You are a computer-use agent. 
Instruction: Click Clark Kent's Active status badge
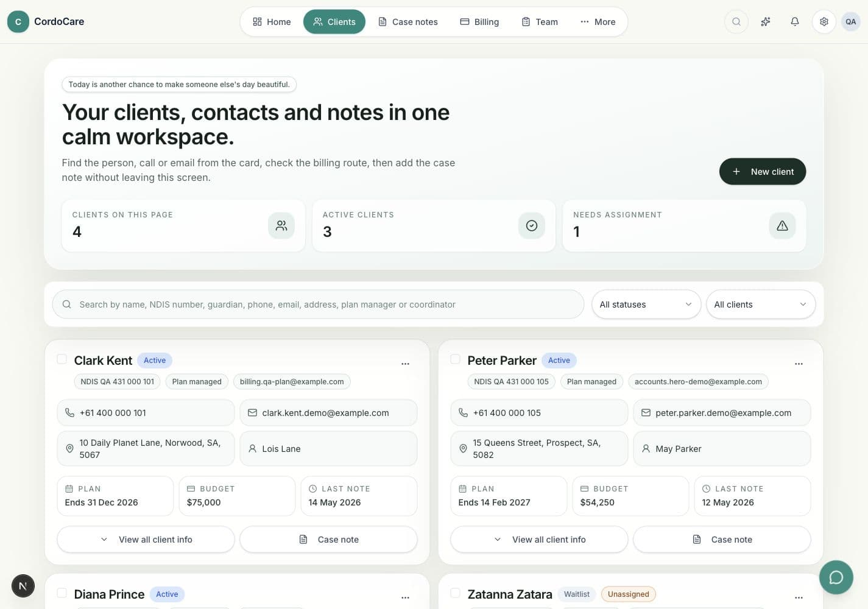click(x=155, y=361)
